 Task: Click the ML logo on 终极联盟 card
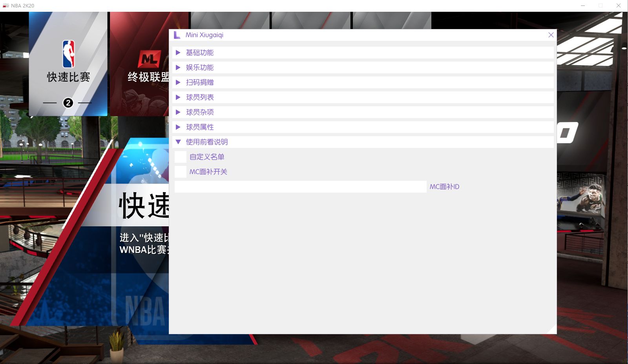click(149, 59)
